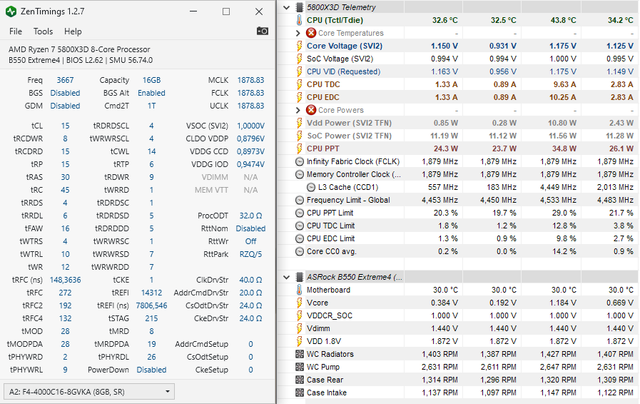This screenshot has height=404, width=640.
Task: Click the chip icon of 5800X3D Telemetry header
Action: click(299, 7)
